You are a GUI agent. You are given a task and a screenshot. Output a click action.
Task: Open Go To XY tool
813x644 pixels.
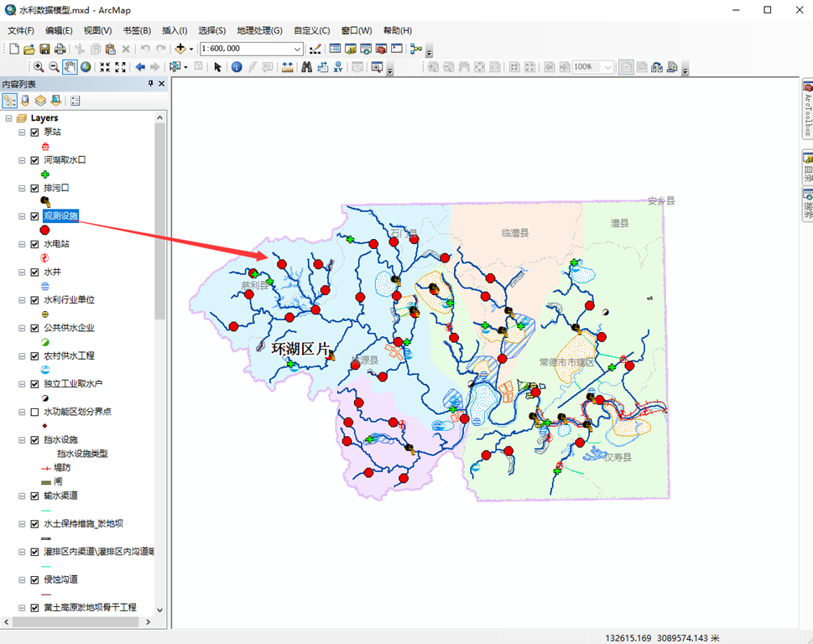tap(338, 67)
